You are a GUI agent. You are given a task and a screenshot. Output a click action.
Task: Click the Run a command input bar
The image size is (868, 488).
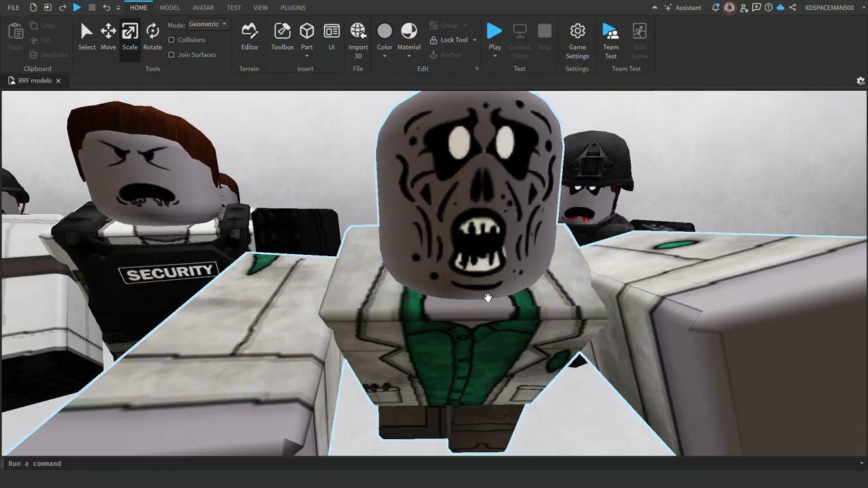coord(434,464)
